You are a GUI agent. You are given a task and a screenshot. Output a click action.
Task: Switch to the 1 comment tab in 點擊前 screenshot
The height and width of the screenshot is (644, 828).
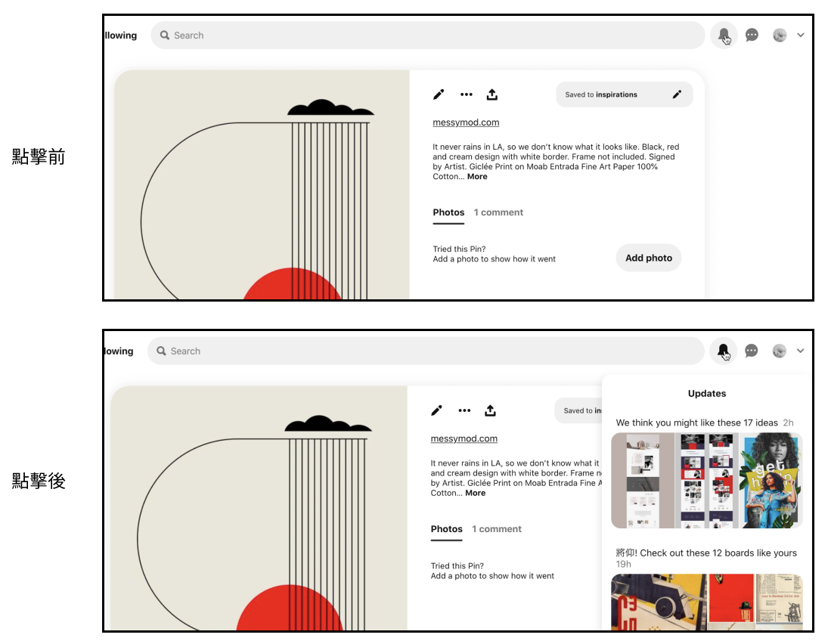point(498,212)
